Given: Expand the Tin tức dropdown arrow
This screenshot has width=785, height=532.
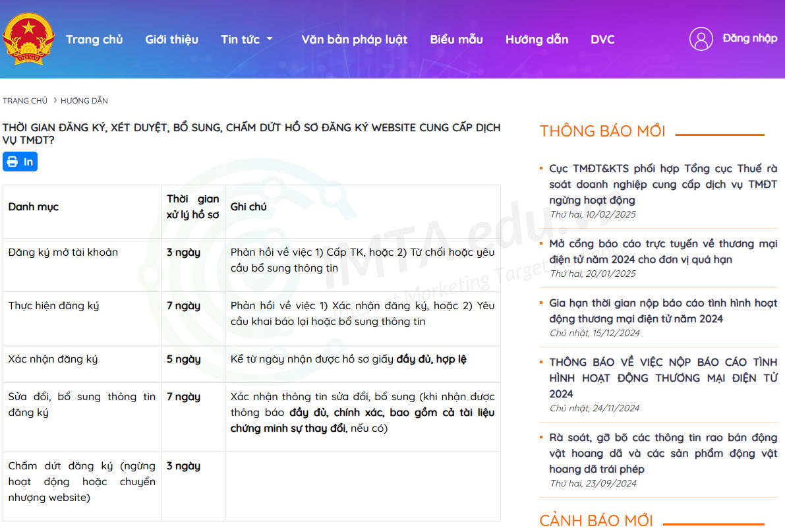Looking at the screenshot, I should point(270,39).
